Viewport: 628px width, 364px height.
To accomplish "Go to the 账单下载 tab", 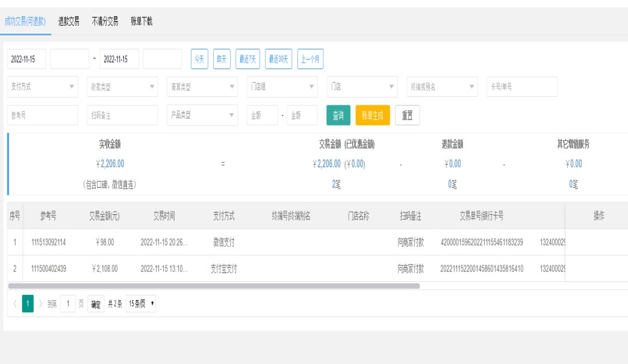I will [141, 22].
